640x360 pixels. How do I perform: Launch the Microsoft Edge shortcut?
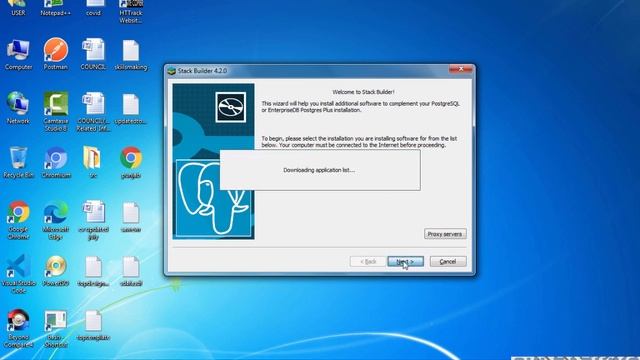click(56, 220)
